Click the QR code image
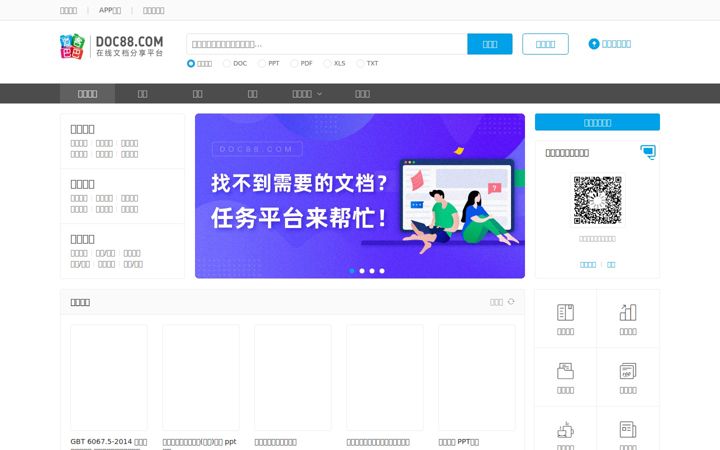 597,200
